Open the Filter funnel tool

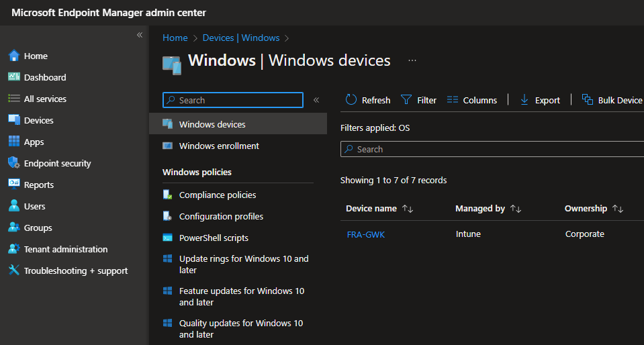(x=406, y=100)
